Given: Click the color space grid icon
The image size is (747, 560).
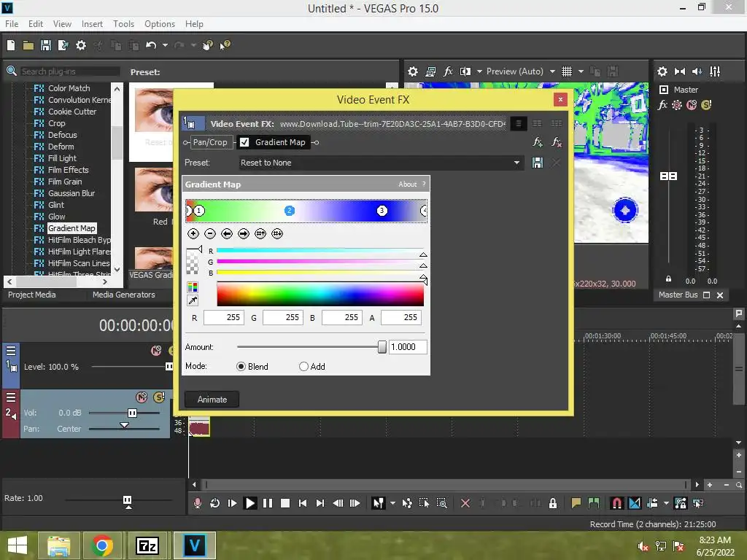Looking at the screenshot, I should coord(193,287).
